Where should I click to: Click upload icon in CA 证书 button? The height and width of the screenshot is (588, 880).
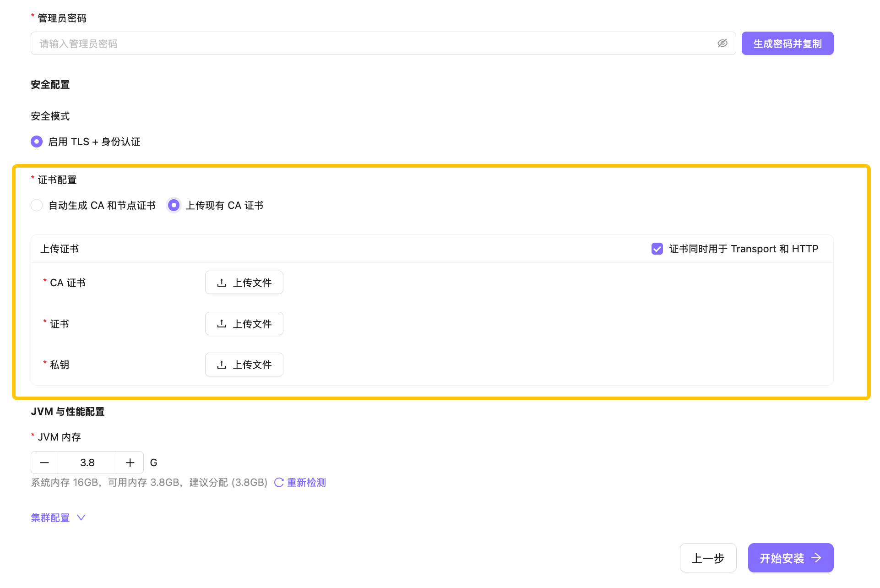(222, 283)
